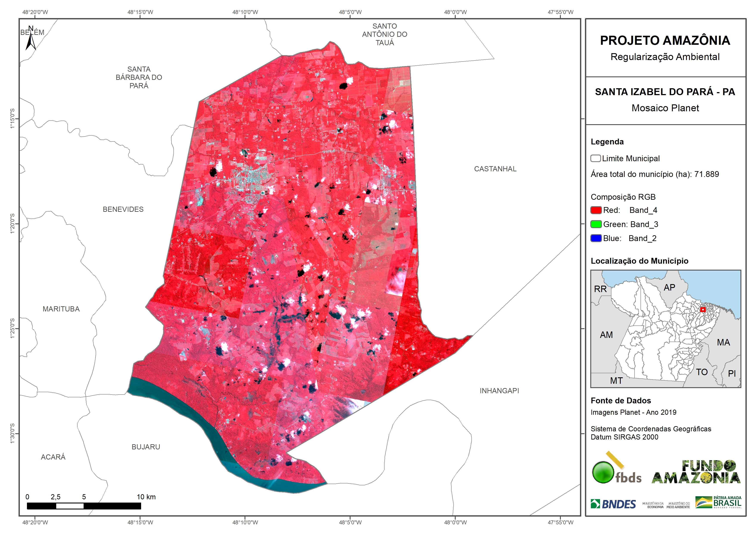Click the red location marker in inset map
The width and height of the screenshot is (756, 534).
(x=703, y=310)
